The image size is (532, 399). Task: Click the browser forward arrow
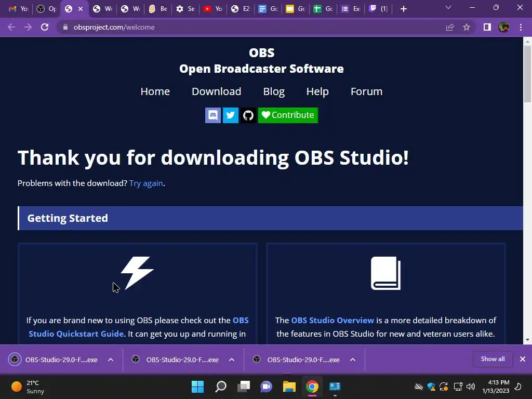tap(28, 27)
